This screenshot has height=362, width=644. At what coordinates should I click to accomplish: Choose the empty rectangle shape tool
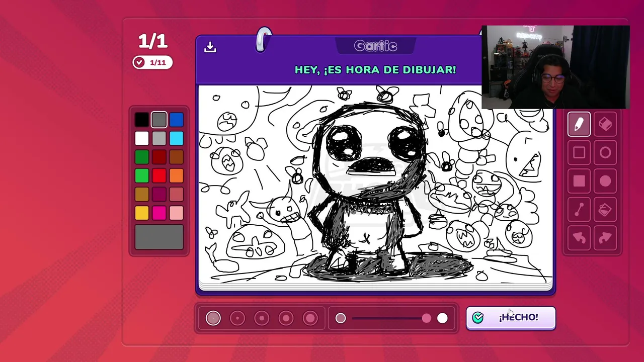579,153
